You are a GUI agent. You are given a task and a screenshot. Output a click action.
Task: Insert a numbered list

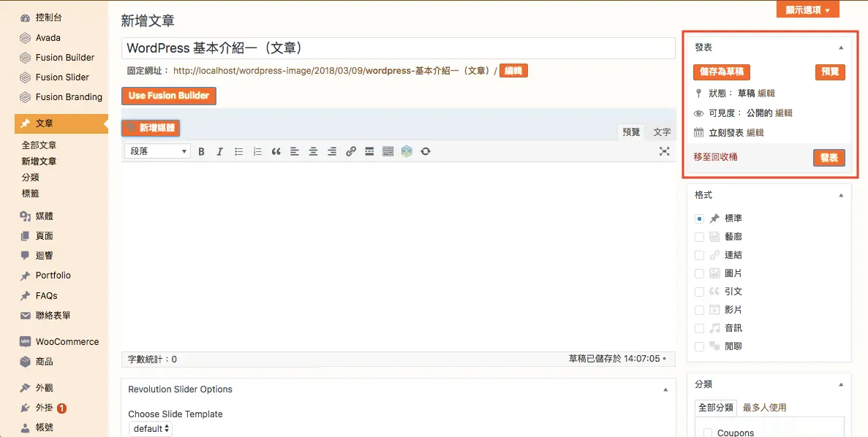257,151
